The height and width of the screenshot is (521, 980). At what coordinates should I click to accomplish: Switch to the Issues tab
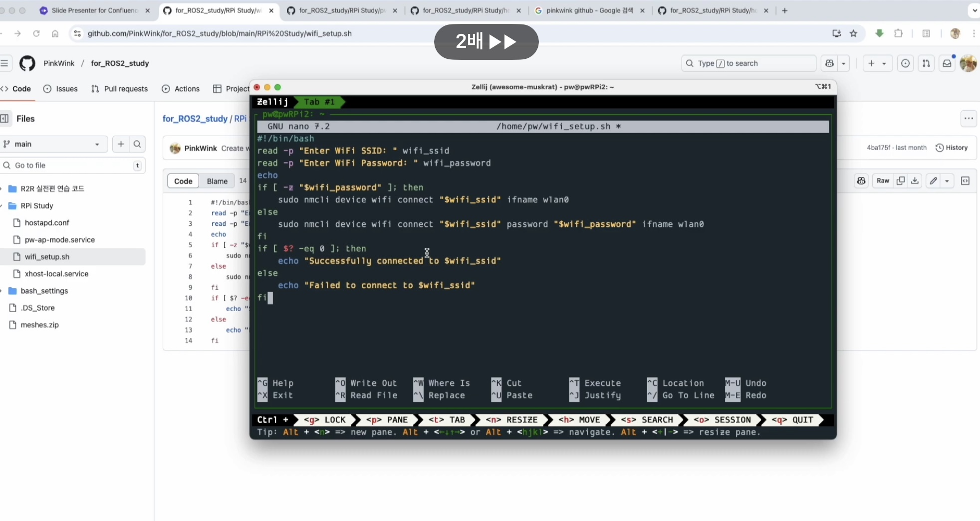60,89
